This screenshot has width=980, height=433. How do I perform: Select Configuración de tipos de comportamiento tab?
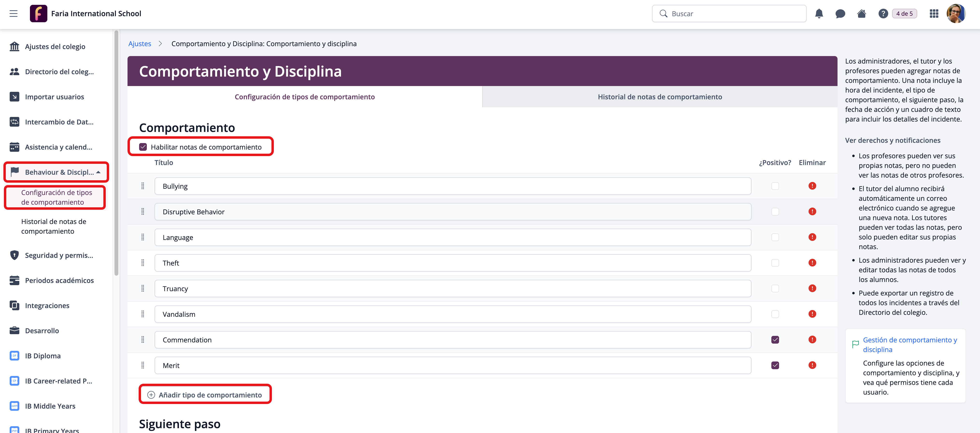coord(304,97)
